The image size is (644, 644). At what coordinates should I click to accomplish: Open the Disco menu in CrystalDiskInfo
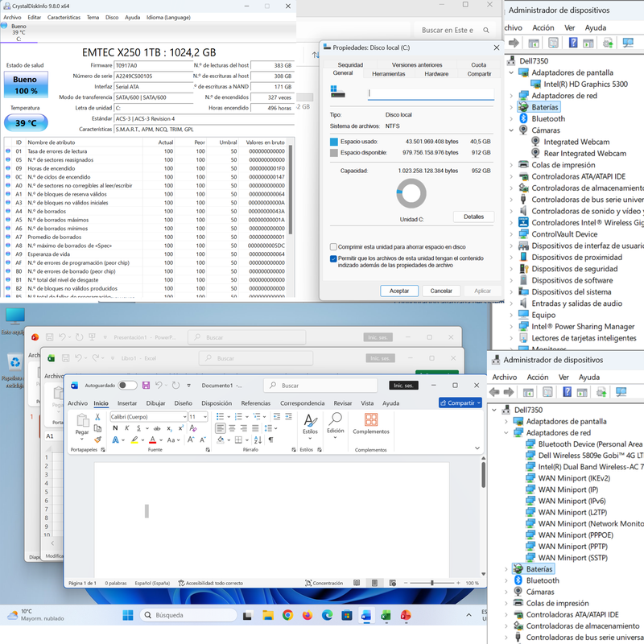(112, 17)
